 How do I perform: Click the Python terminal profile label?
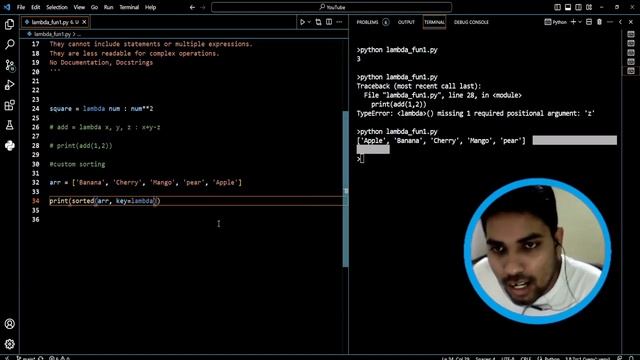[x=556, y=22]
